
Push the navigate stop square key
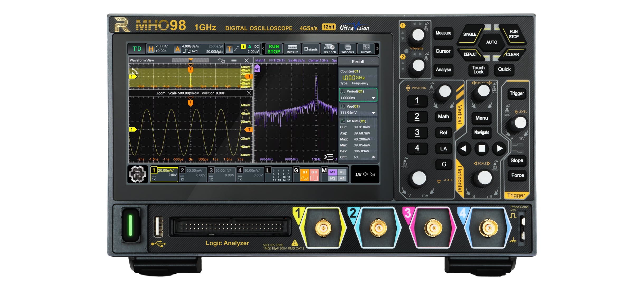pyautogui.click(x=482, y=149)
